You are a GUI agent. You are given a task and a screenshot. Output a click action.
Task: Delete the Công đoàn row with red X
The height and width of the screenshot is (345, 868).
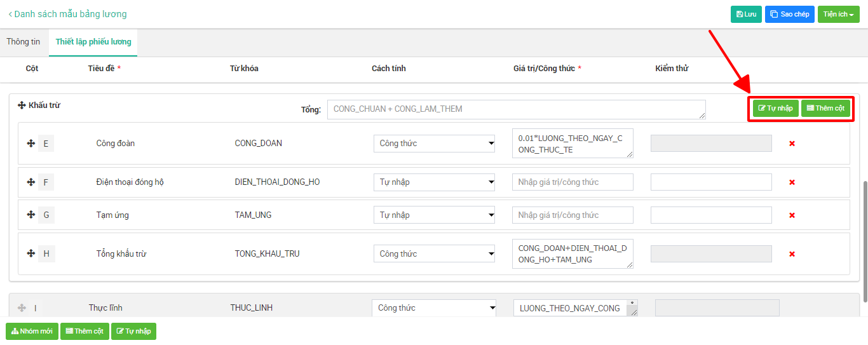click(792, 144)
